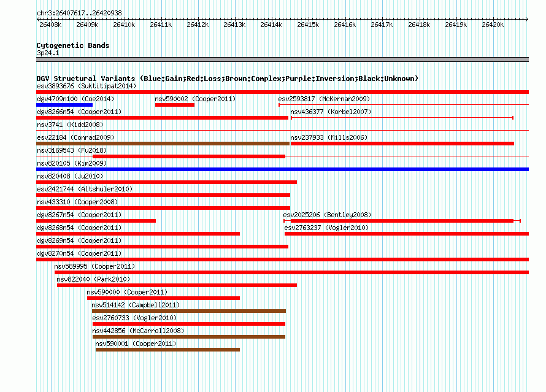Click the esv3893676 (Suktitipat2014) variant label
Image resolution: width=546 pixels, height=392 pixels.
pyautogui.click(x=87, y=86)
